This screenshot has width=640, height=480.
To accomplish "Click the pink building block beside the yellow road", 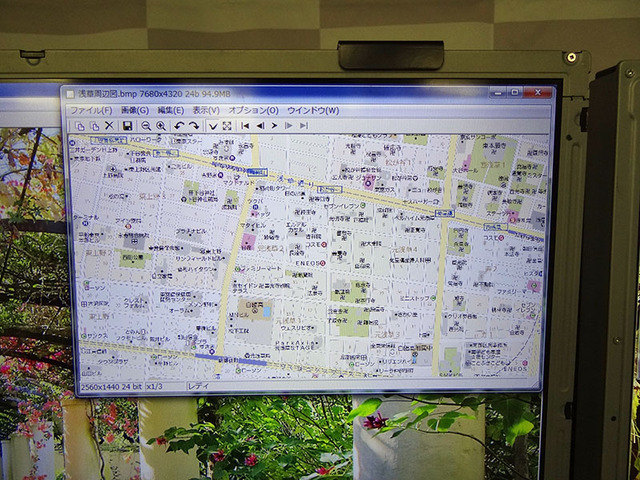I will [x=248, y=242].
